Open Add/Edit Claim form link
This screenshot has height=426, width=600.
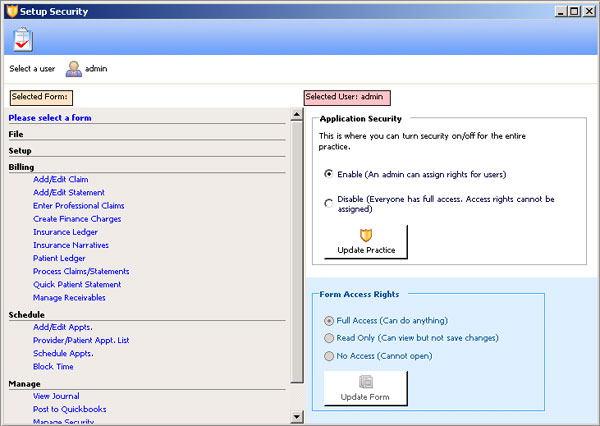tap(60, 180)
